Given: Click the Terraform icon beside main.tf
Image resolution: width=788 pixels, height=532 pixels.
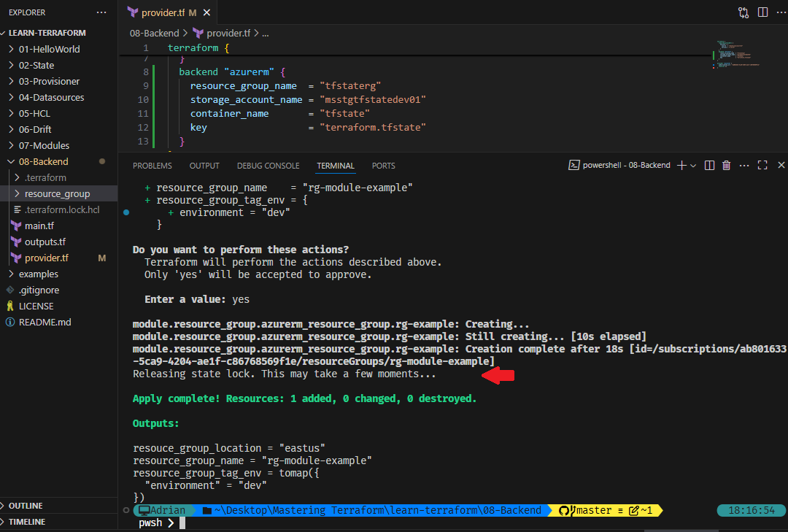Looking at the screenshot, I should pyautogui.click(x=16, y=226).
